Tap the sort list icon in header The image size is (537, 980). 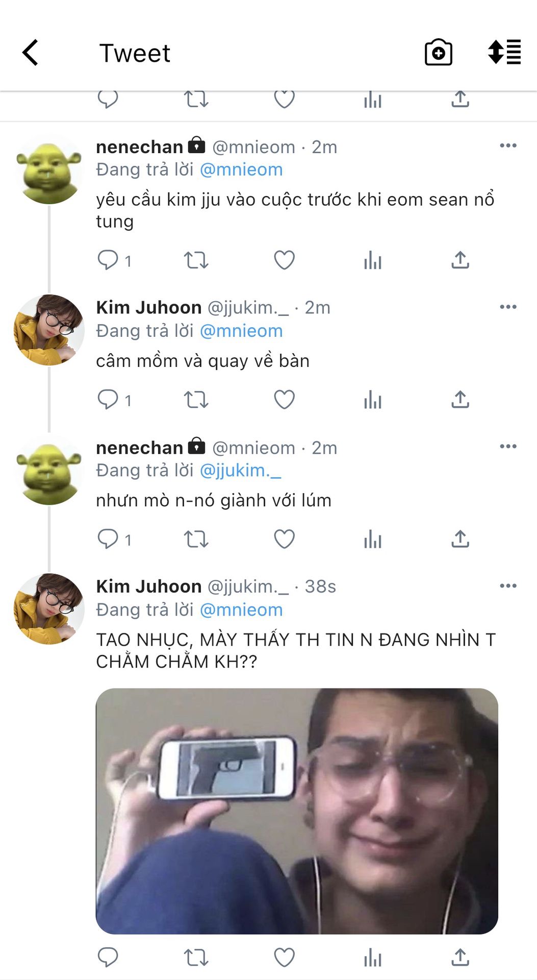coord(504,53)
